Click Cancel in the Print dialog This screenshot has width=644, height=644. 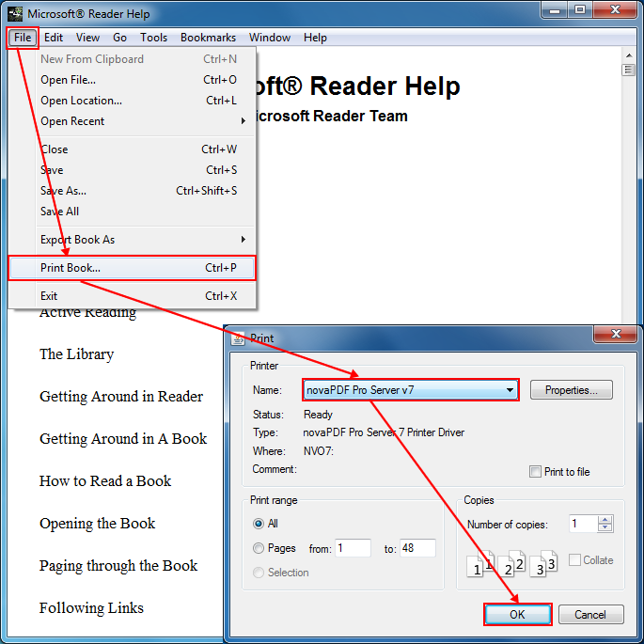coord(590,615)
